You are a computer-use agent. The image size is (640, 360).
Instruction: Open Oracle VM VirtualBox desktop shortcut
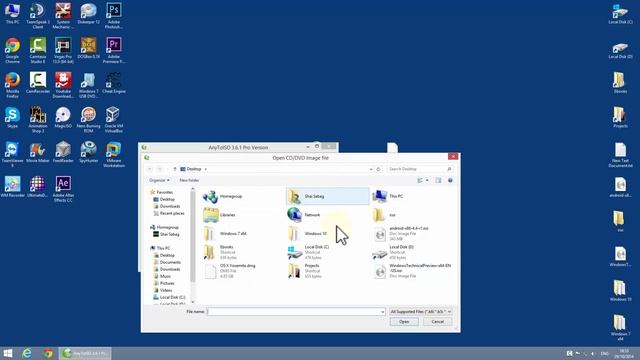[x=113, y=120]
